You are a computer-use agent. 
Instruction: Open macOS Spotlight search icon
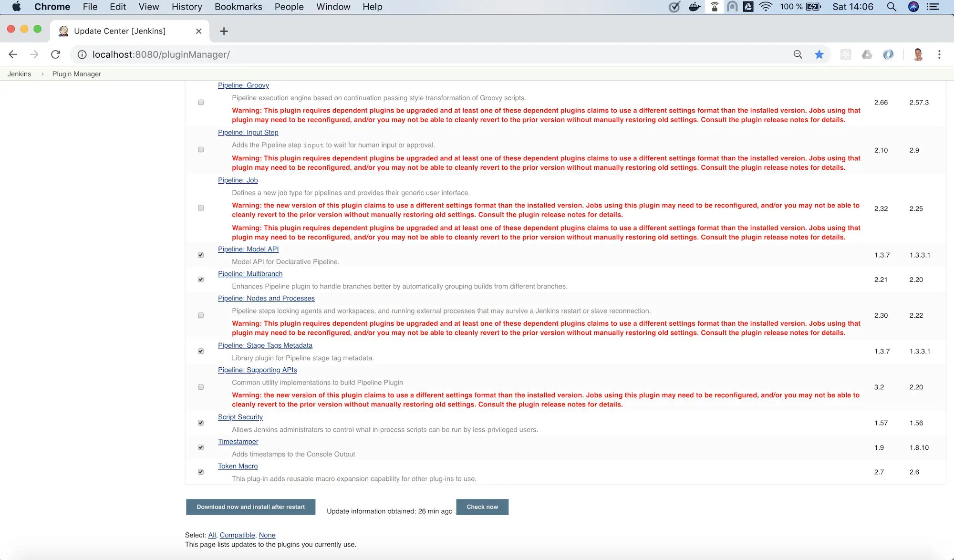(x=891, y=7)
